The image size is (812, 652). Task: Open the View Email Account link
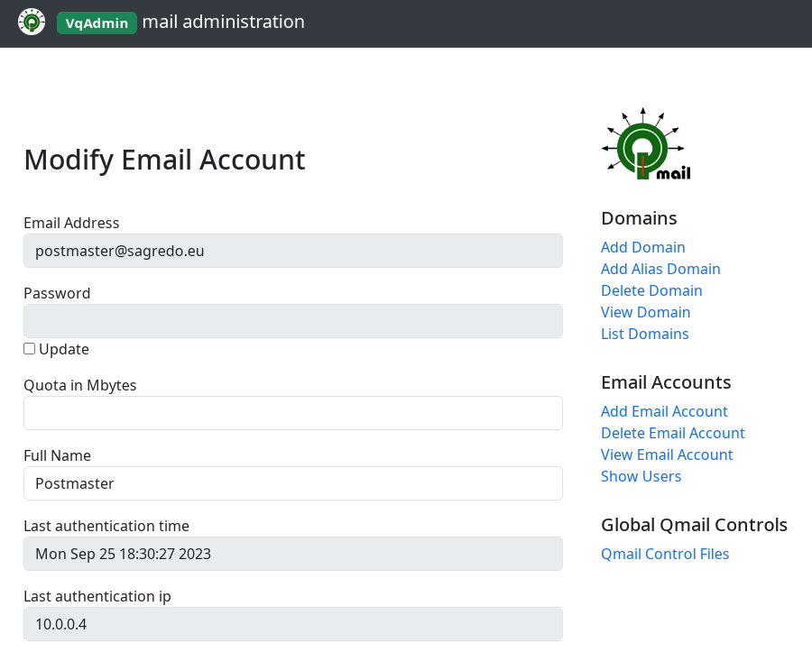667,455
